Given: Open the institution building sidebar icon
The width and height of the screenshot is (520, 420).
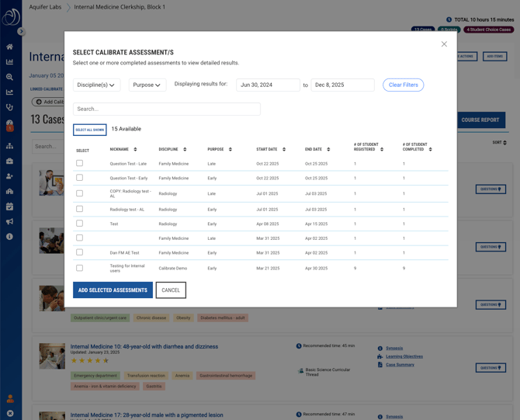Looking at the screenshot, I should (x=9, y=192).
